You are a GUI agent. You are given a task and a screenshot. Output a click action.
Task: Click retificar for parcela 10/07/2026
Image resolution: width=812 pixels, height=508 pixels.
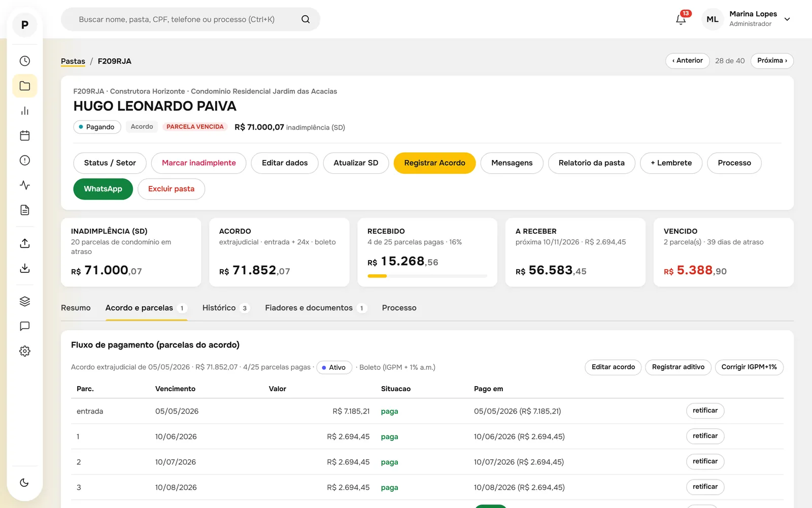(705, 461)
